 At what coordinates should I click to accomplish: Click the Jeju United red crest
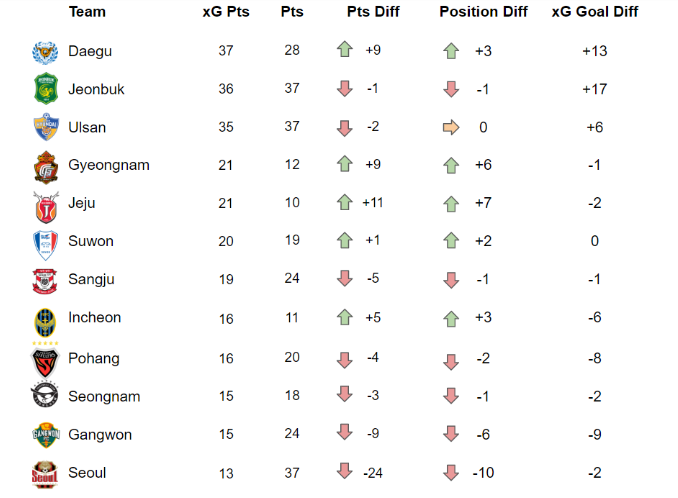[45, 204]
